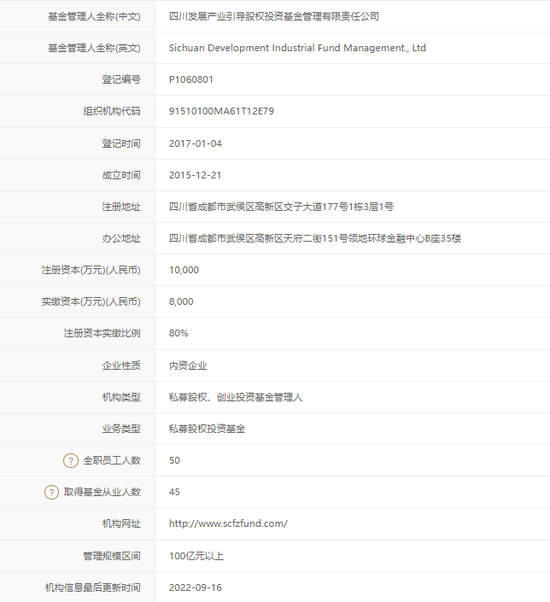The width and height of the screenshot is (550, 602).
Task: Click registration date 2017-01-04
Action: pos(195,144)
